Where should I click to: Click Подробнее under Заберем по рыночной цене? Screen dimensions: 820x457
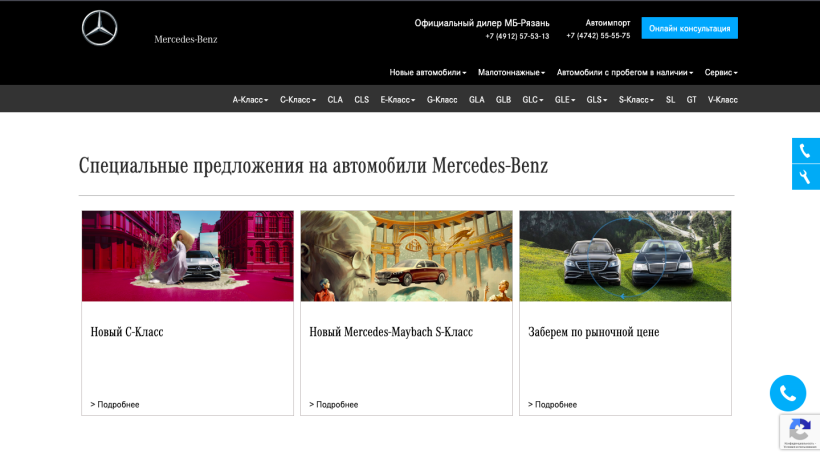coord(552,404)
